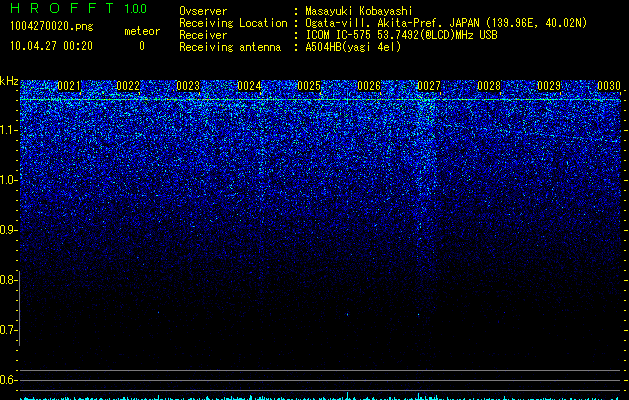Click the 0028 time marker
Image resolution: width=629 pixels, height=400 pixels.
[489, 86]
